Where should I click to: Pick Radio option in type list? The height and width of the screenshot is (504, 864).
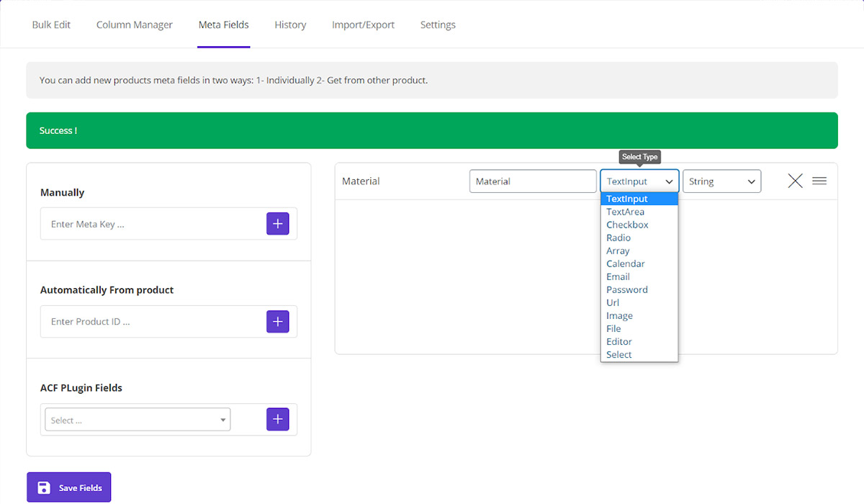[618, 238]
